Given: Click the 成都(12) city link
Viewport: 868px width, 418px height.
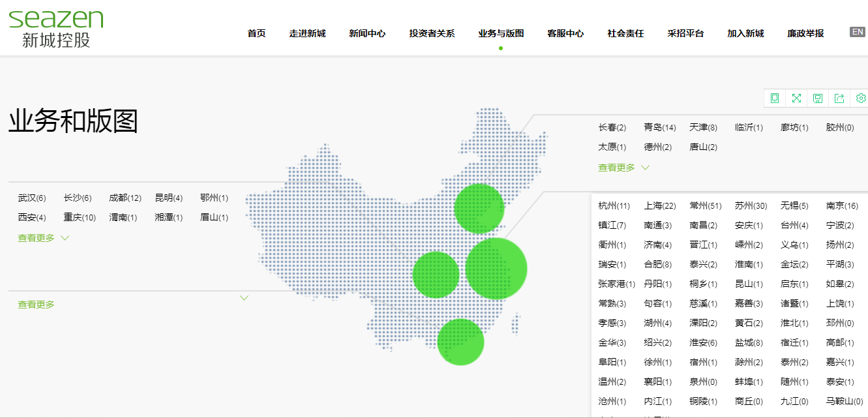Looking at the screenshot, I should 125,198.
